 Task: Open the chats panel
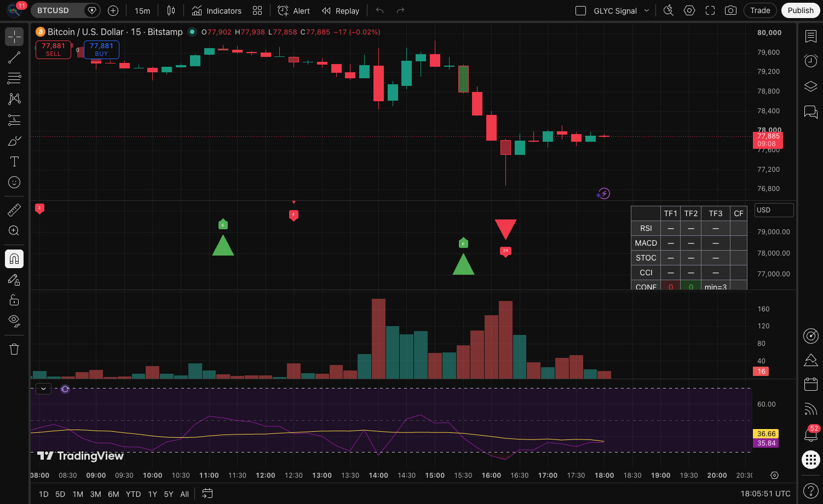[811, 112]
